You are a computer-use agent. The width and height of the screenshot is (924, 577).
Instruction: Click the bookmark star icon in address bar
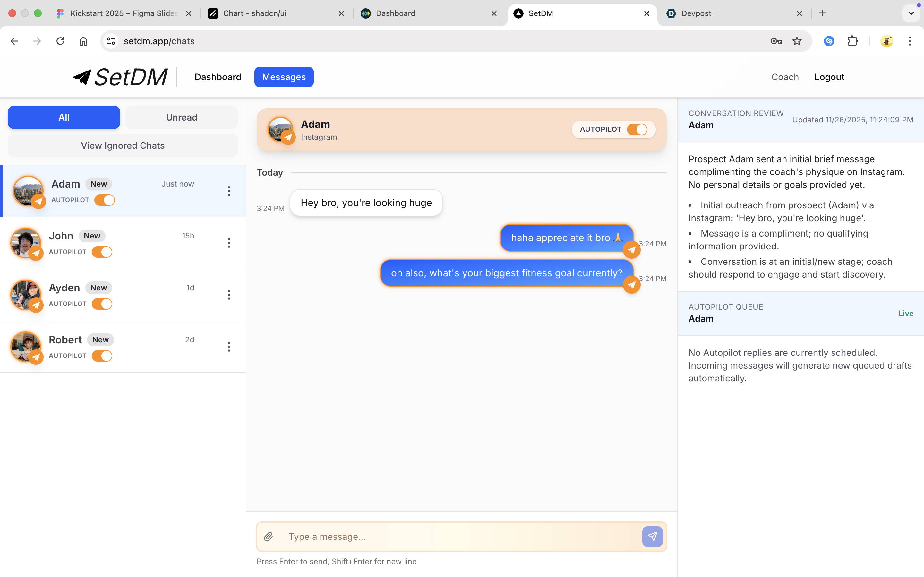pos(797,41)
